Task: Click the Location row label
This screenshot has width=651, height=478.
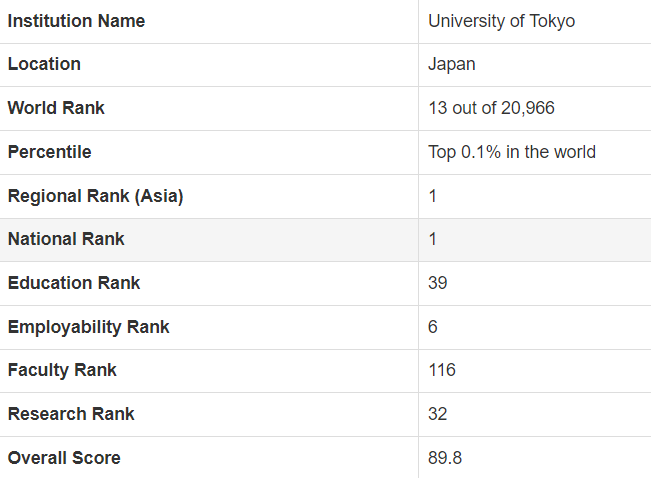Action: coord(44,64)
